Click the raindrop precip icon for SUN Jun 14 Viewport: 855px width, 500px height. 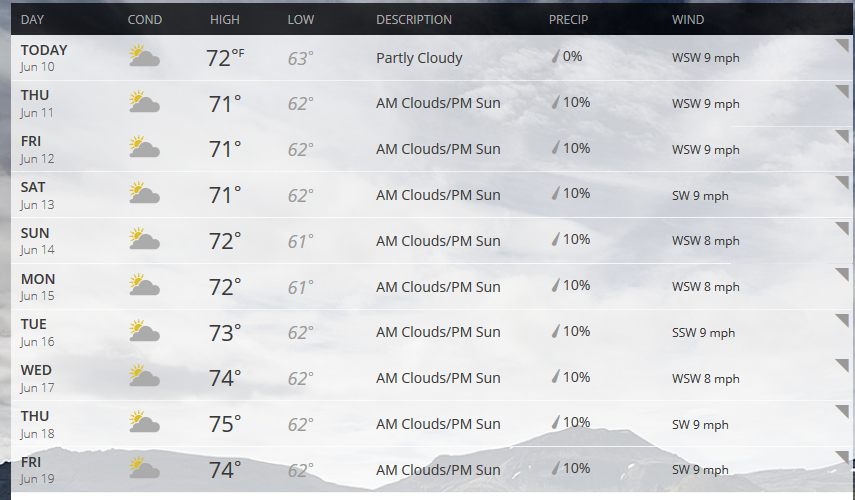point(556,239)
